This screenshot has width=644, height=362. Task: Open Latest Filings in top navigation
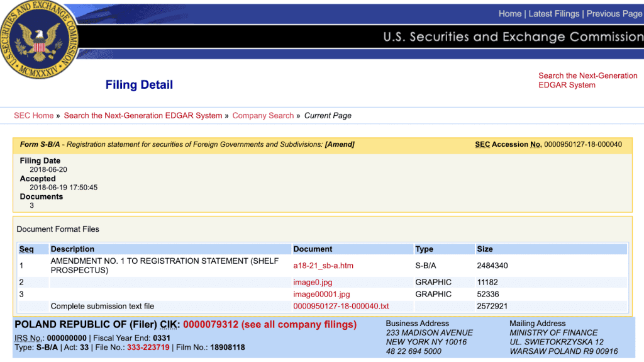point(553,14)
